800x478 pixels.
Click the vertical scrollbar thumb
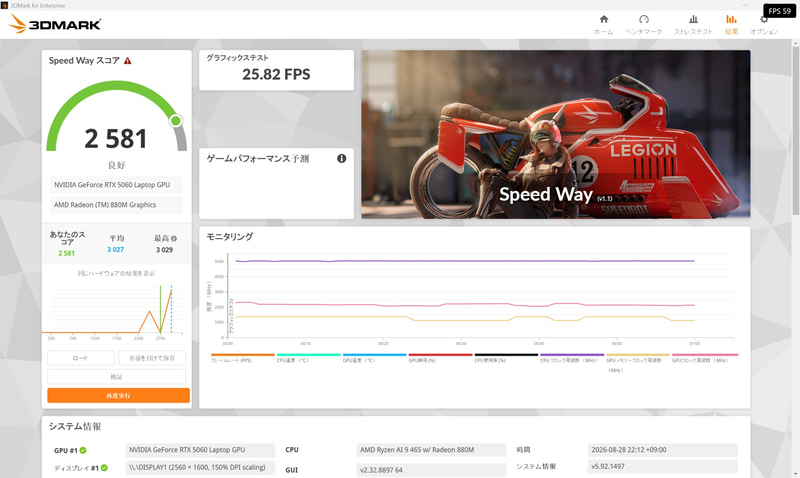(795, 130)
